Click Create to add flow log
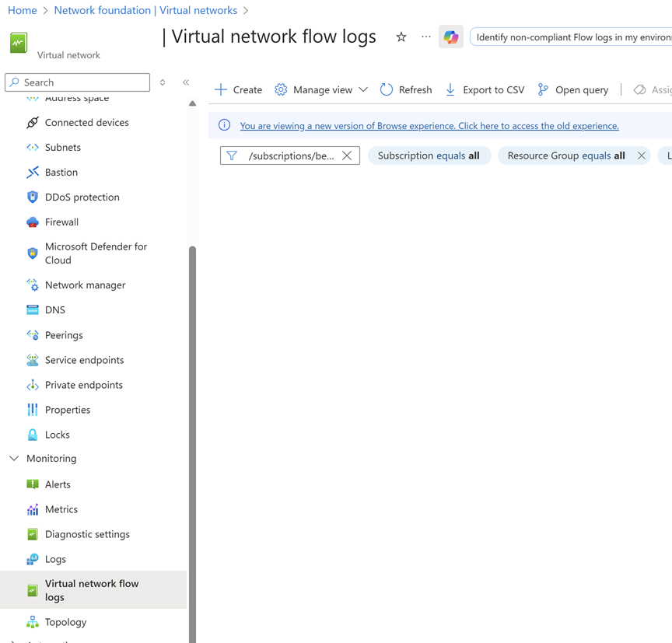 (238, 90)
